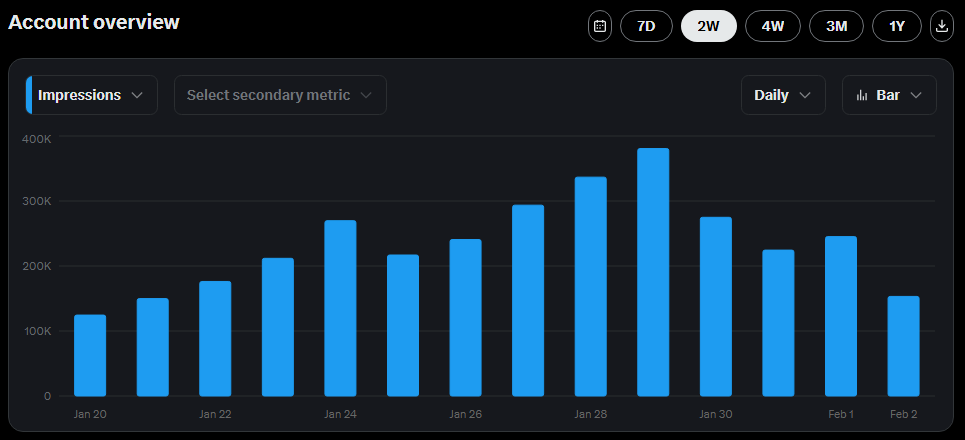This screenshot has width=965, height=440.
Task: Select the 7D time range
Action: tap(646, 26)
